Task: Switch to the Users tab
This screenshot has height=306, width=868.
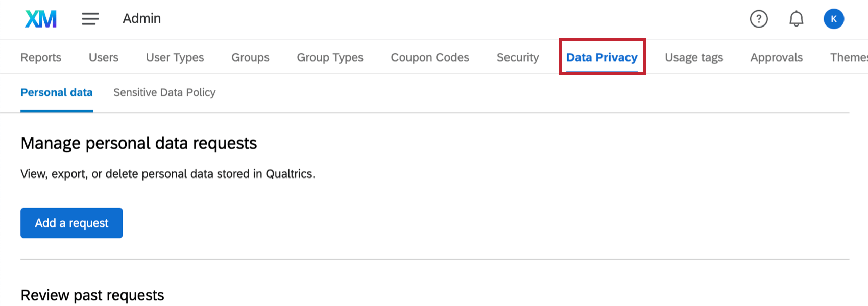Action: point(104,57)
